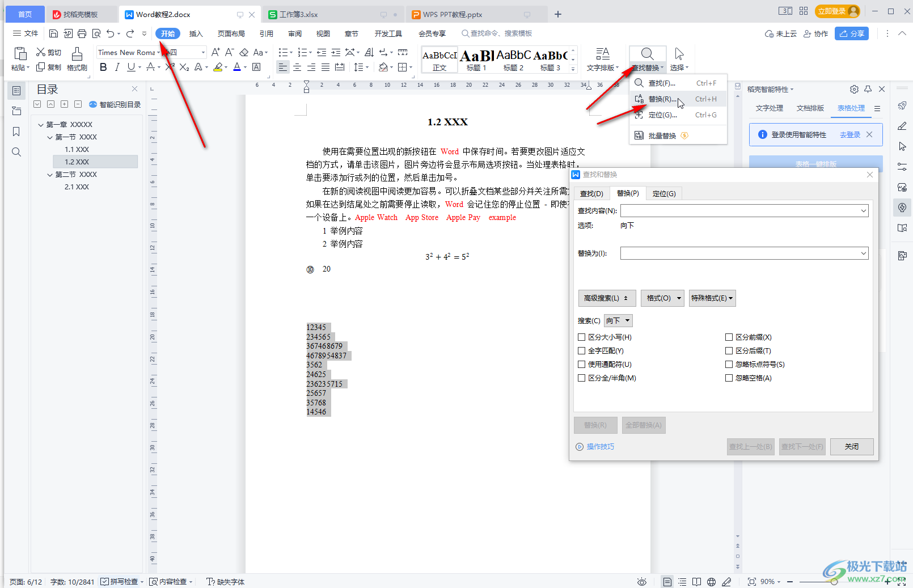Click the text highlight color swatch

click(218, 67)
